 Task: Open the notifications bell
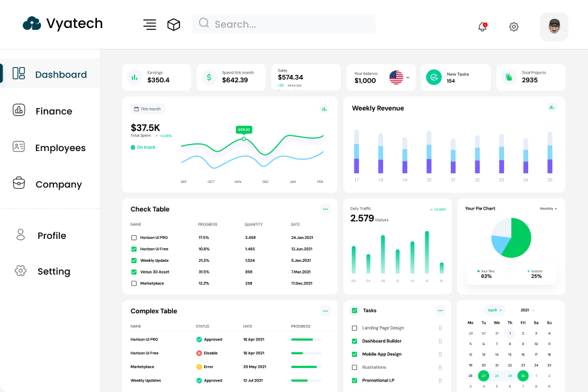[482, 27]
